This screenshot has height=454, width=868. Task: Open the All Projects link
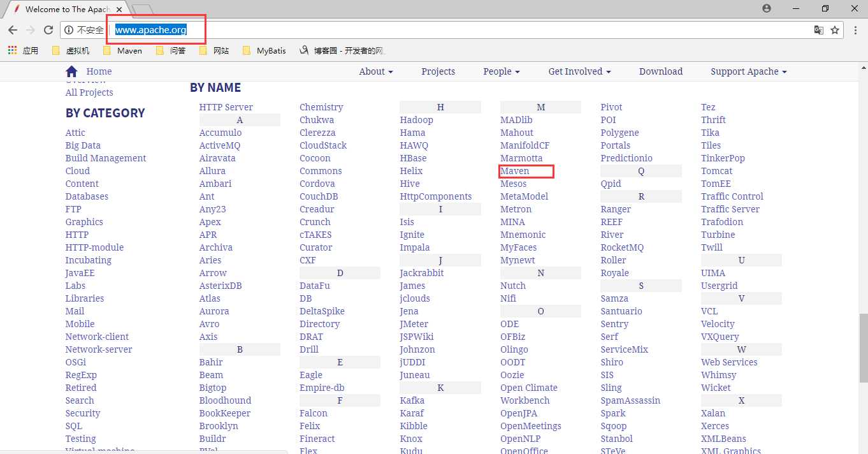89,92
